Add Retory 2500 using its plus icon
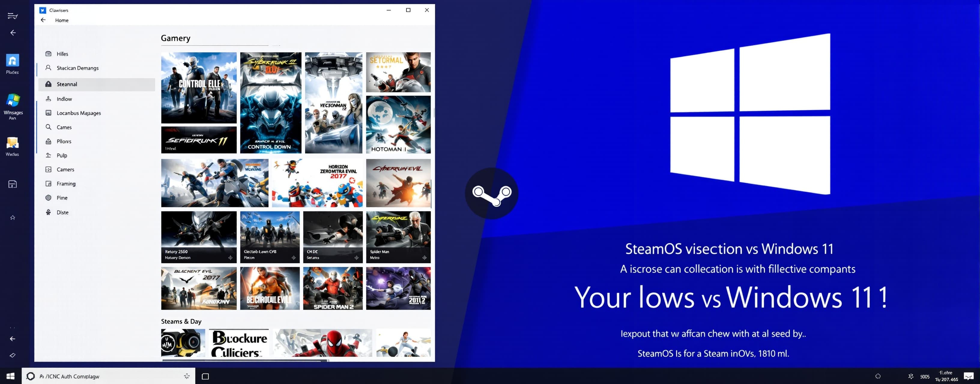The width and height of the screenshot is (980, 384). [x=231, y=258]
